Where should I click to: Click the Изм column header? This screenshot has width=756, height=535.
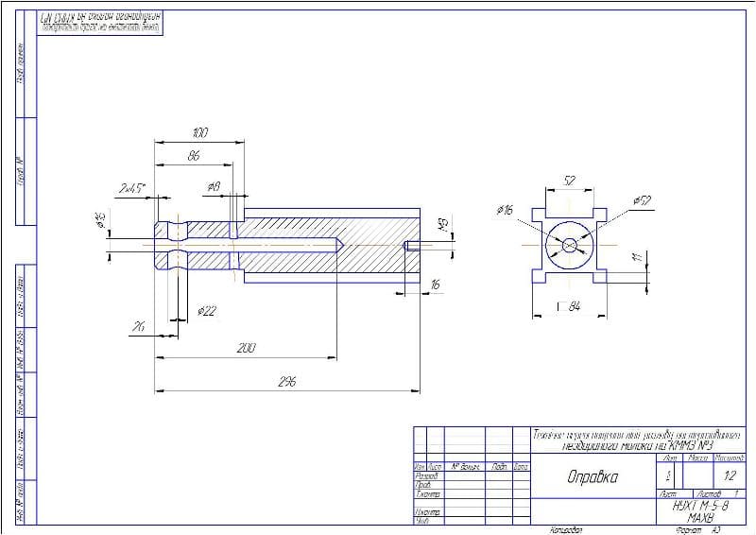pyautogui.click(x=419, y=467)
